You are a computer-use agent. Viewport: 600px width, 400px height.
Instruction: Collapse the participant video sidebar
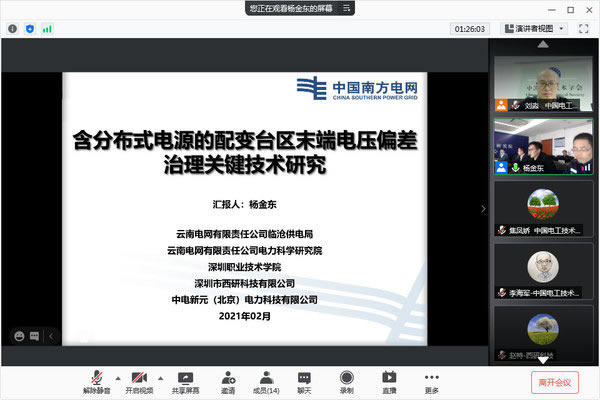pyautogui.click(x=485, y=209)
